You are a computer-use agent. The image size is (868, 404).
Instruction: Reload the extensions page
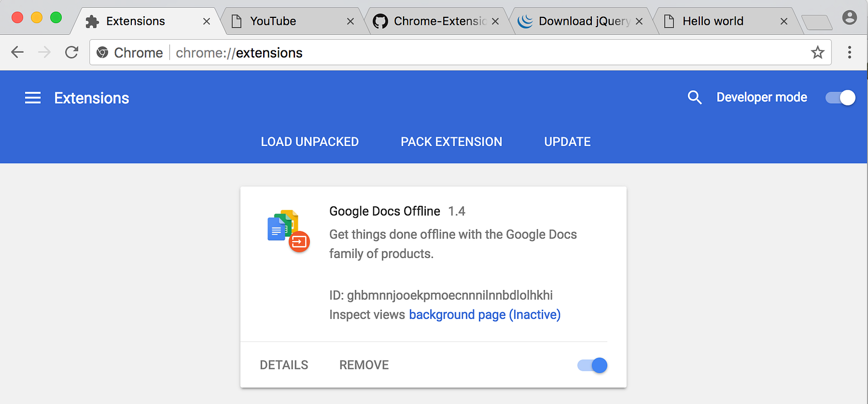click(x=72, y=52)
